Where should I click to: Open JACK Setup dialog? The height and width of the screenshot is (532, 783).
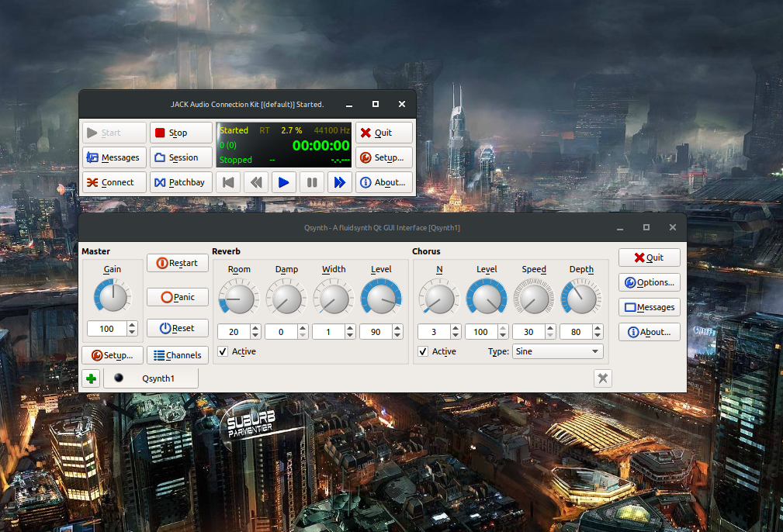[384, 157]
